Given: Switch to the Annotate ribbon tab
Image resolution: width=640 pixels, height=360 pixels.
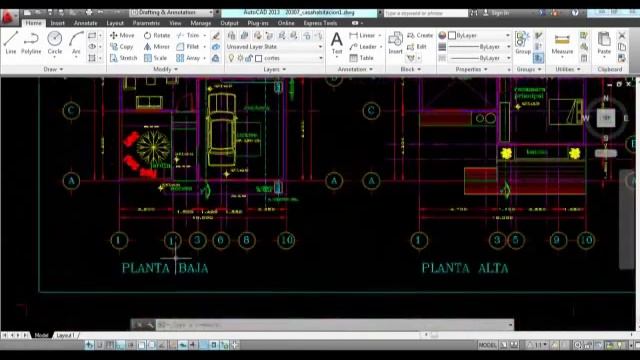Looking at the screenshot, I should [85, 23].
